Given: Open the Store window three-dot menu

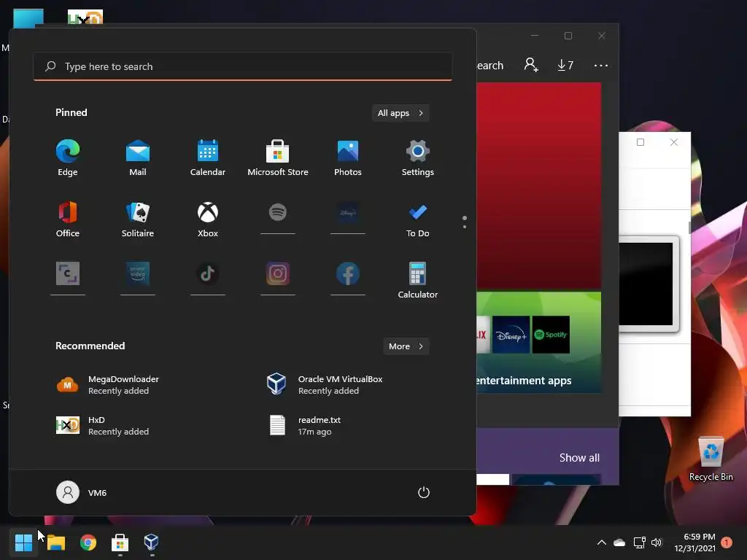Looking at the screenshot, I should (x=601, y=65).
